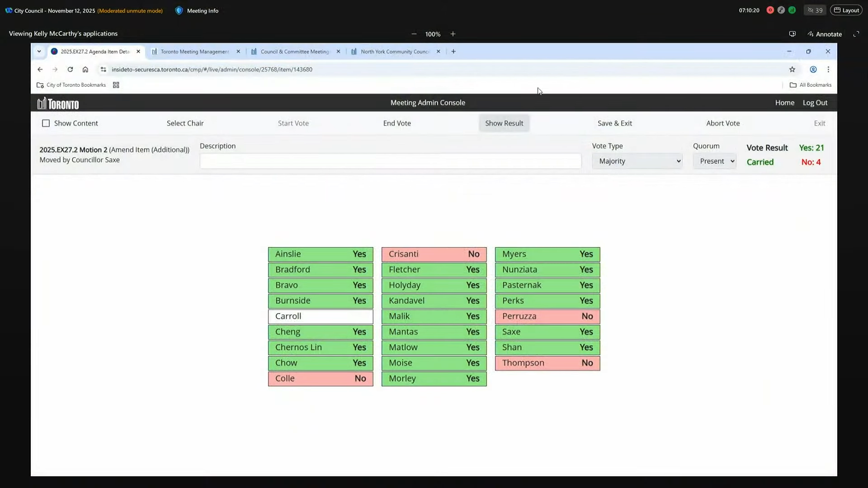Click the Meeting Info shield icon
The height and width of the screenshot is (488, 868).
[x=179, y=10]
